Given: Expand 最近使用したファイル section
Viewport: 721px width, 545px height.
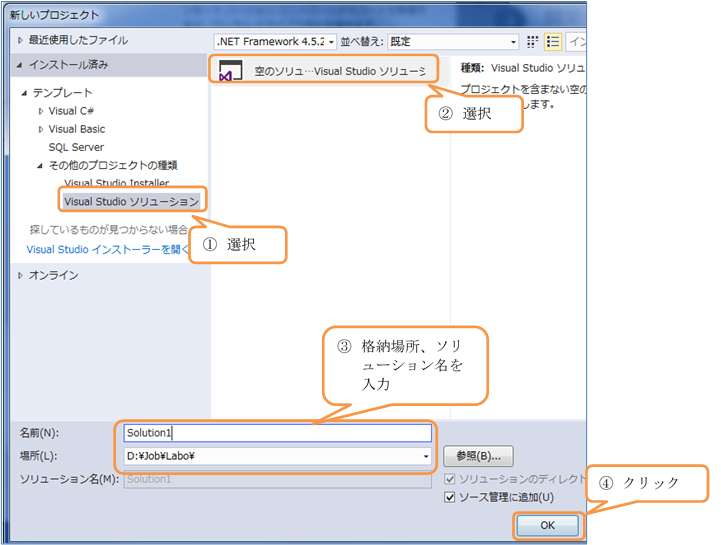Looking at the screenshot, I should click(19, 40).
